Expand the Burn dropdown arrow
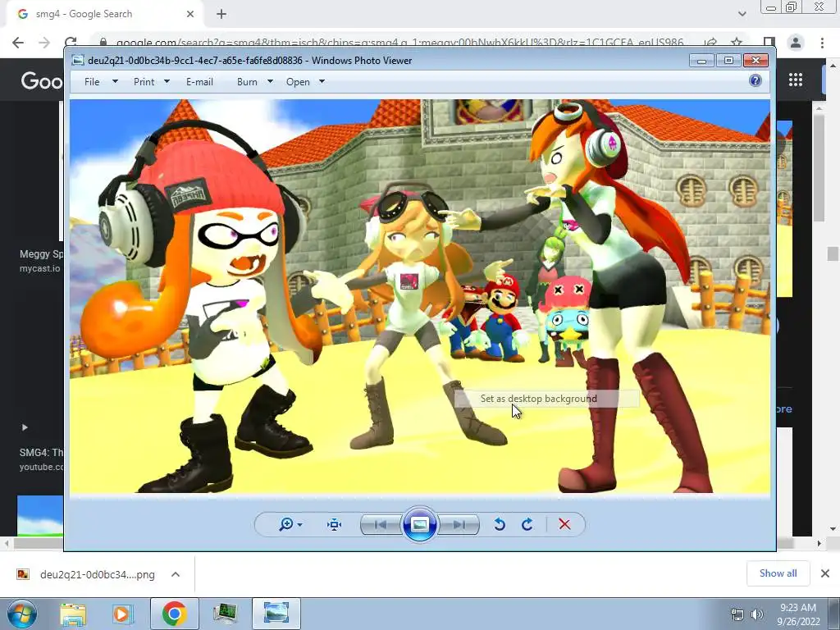 [x=270, y=82]
